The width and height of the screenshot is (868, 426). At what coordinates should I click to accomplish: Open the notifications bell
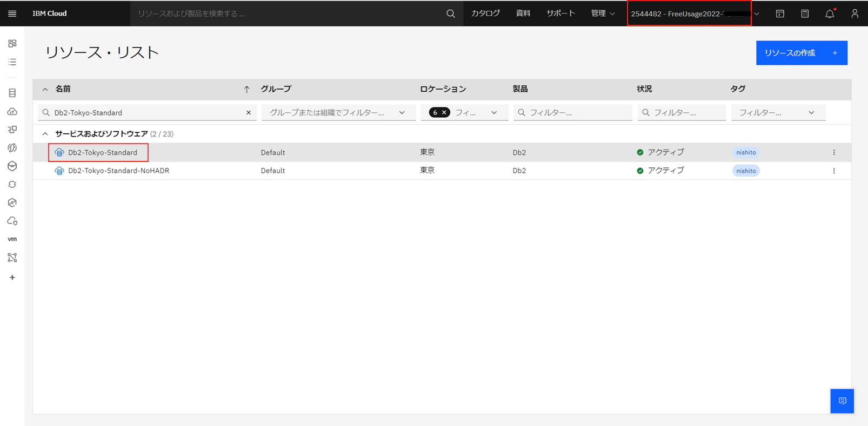pyautogui.click(x=830, y=13)
